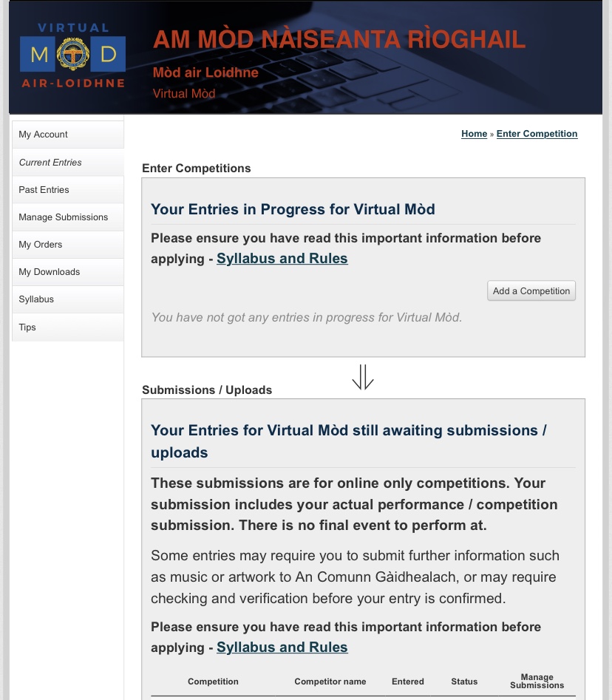The image size is (612, 700).
Task: Click the 'still awaiting submissions / uploads' heading
Action: (349, 441)
